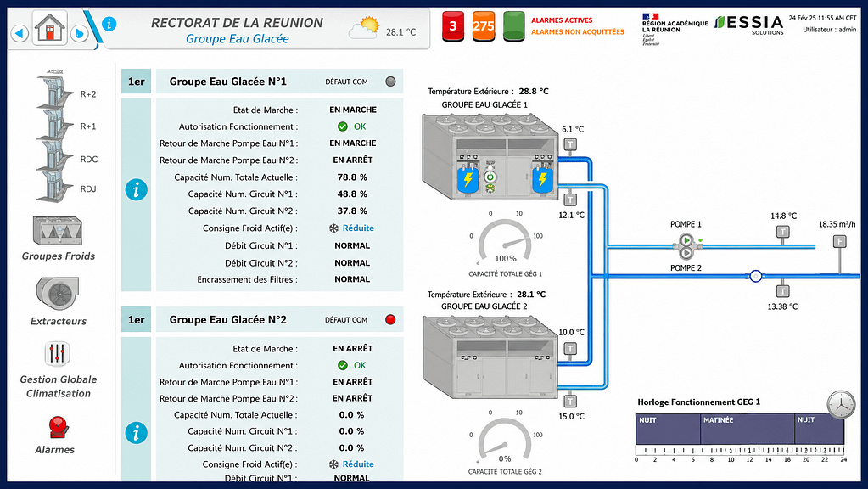Select floor R+1
The width and height of the screenshot is (868, 489).
(x=88, y=126)
